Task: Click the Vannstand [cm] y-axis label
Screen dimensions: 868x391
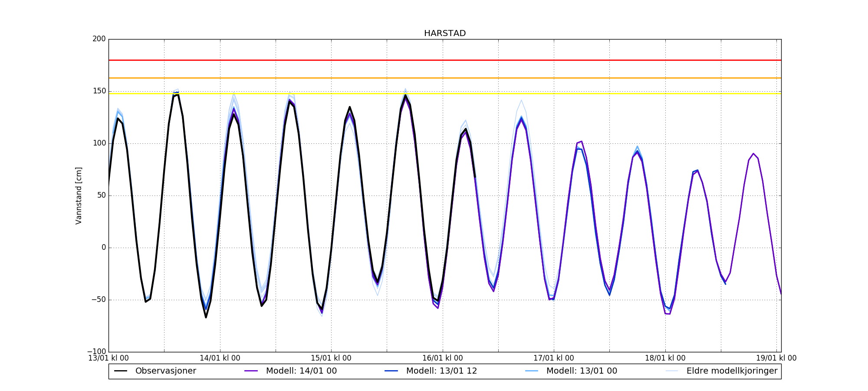Action: point(79,195)
